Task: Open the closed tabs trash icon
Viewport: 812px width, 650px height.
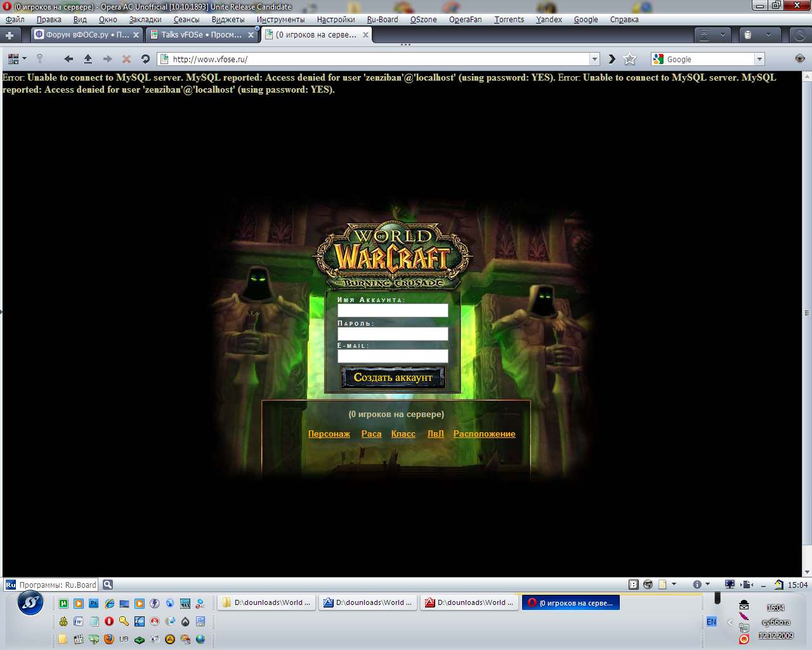Action: pos(748,35)
